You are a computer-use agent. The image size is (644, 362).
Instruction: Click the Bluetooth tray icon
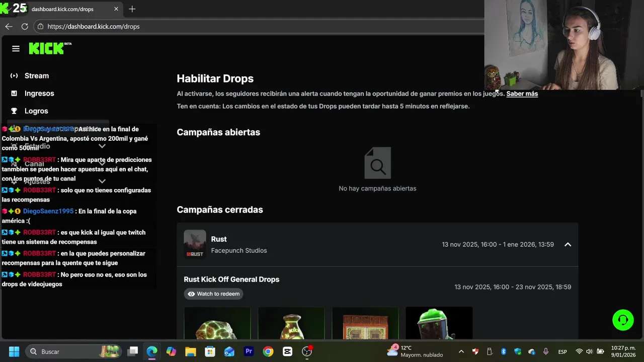pos(503,351)
